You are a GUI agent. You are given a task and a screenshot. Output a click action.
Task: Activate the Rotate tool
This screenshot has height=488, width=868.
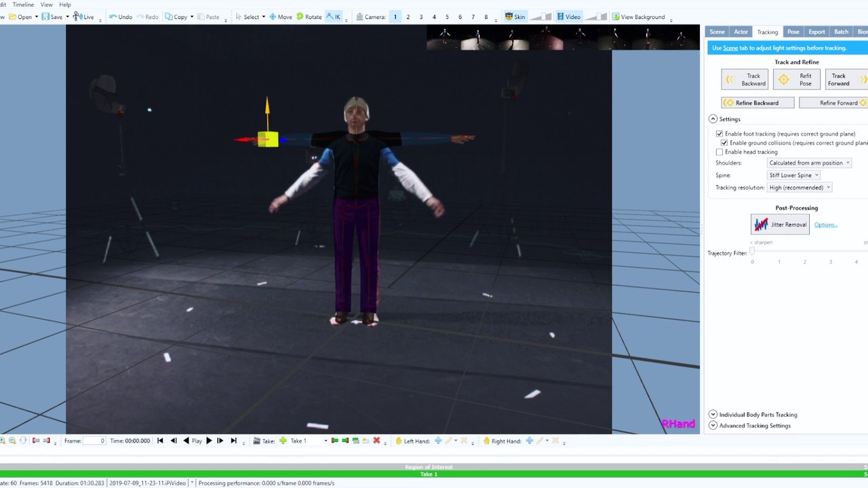pos(309,17)
